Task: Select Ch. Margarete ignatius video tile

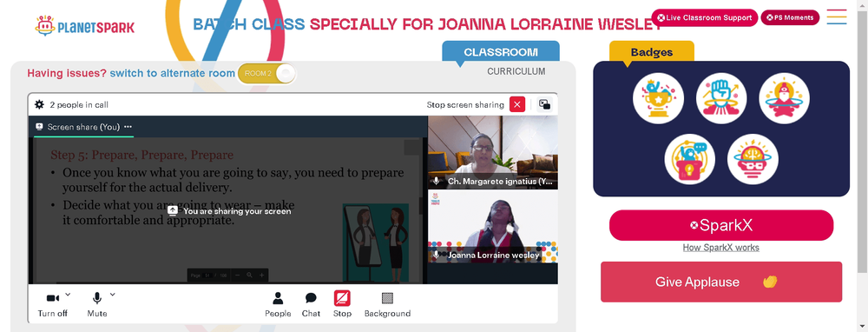Action: tap(493, 152)
